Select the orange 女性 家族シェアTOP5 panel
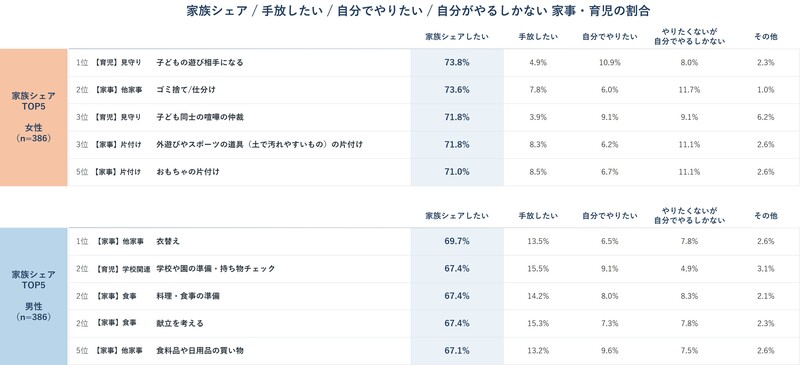Viewport: 800px width, 365px height. (x=34, y=117)
